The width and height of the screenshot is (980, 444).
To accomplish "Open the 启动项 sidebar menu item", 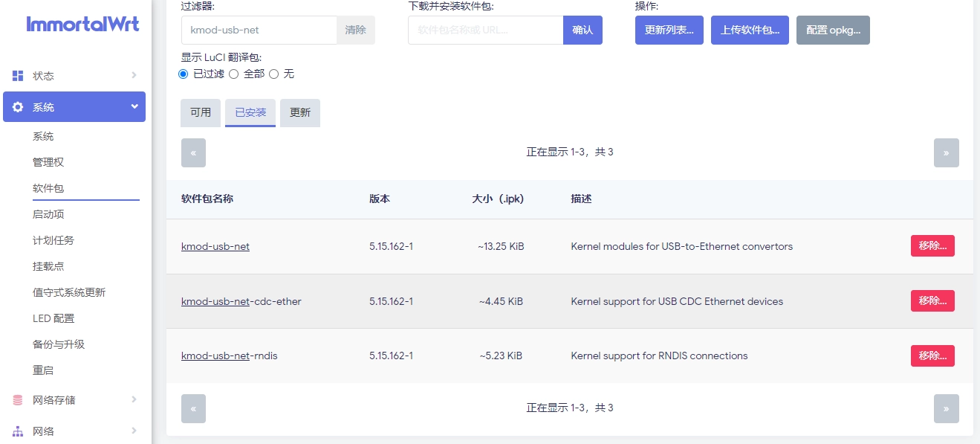I will 48,214.
